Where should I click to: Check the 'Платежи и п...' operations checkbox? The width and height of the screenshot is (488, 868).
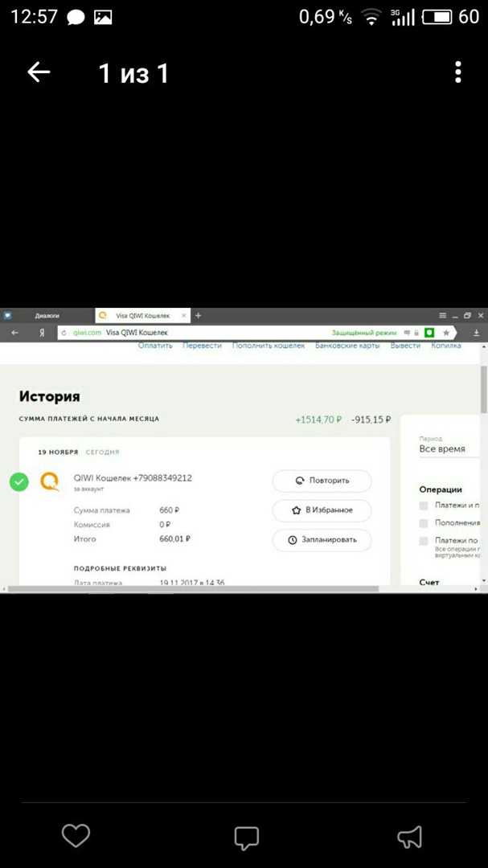point(424,506)
